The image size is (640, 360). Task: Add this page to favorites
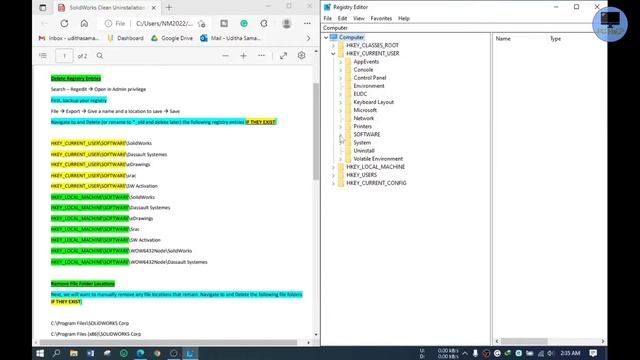[x=202, y=24]
